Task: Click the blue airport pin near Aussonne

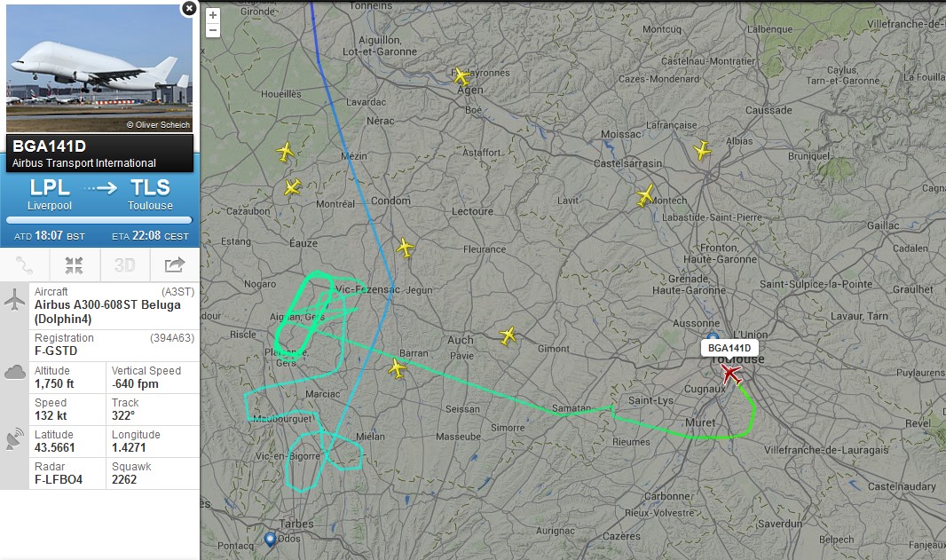Action: point(713,337)
